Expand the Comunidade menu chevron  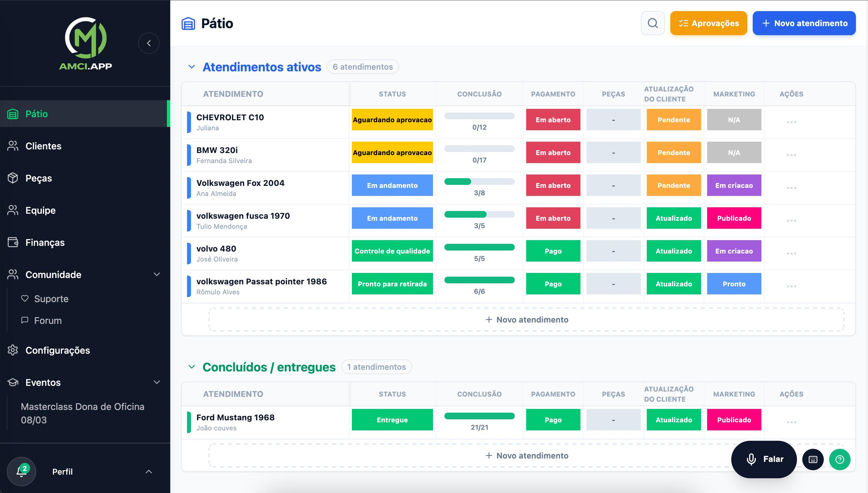point(156,275)
